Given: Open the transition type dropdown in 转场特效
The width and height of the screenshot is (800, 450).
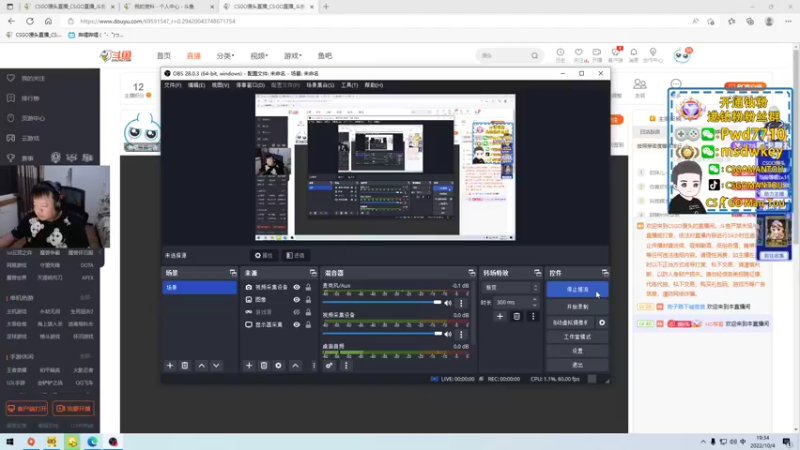Looking at the screenshot, I should (510, 288).
